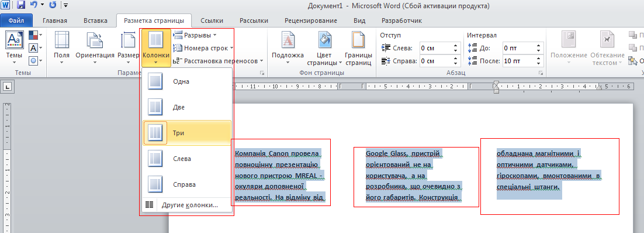Click the tab stop selector on ruler
The width and height of the screenshot is (644, 233).
point(8,87)
